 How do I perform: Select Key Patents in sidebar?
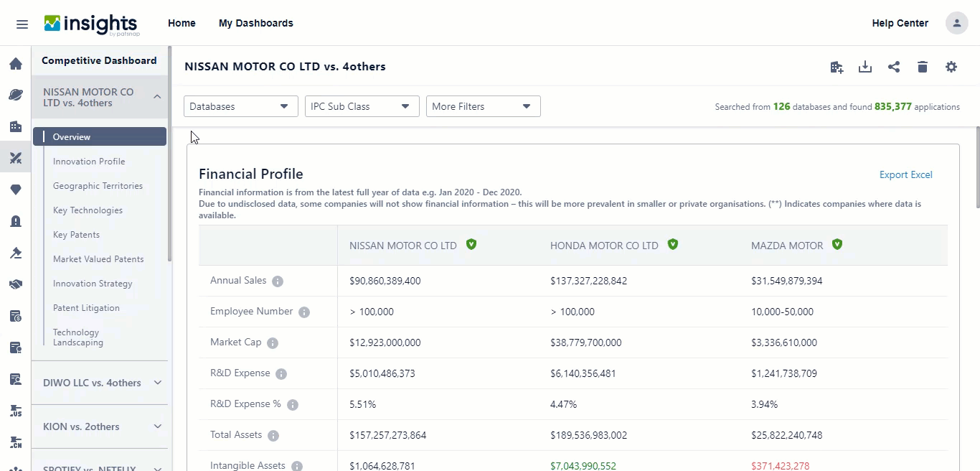point(76,235)
